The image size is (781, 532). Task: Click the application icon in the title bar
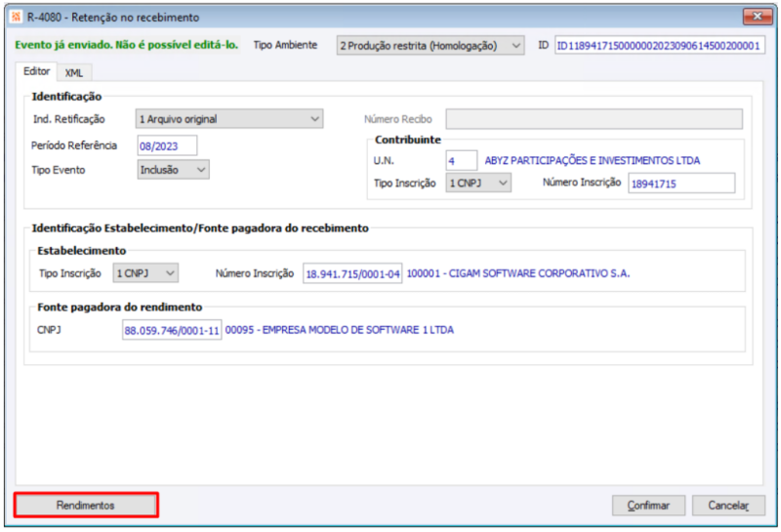pos(16,17)
